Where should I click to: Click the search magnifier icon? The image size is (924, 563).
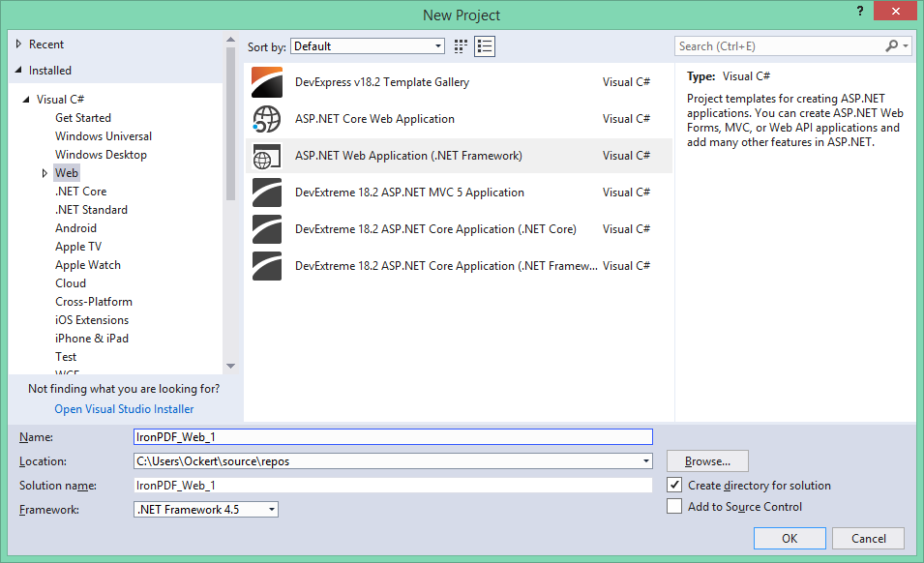892,45
